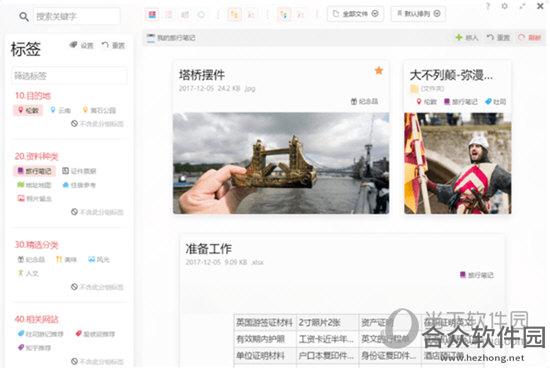Open application settings gear icon
The height and width of the screenshot is (368, 550).
505,6
